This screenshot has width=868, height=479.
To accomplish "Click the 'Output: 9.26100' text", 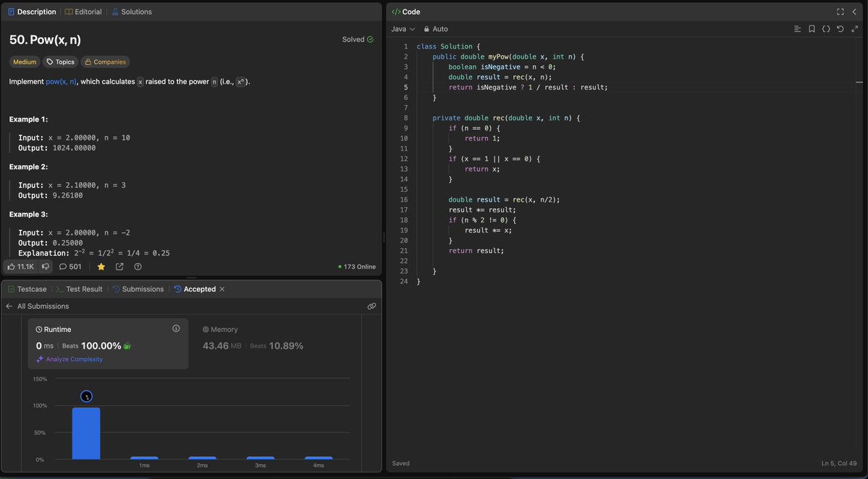I will [x=51, y=196].
